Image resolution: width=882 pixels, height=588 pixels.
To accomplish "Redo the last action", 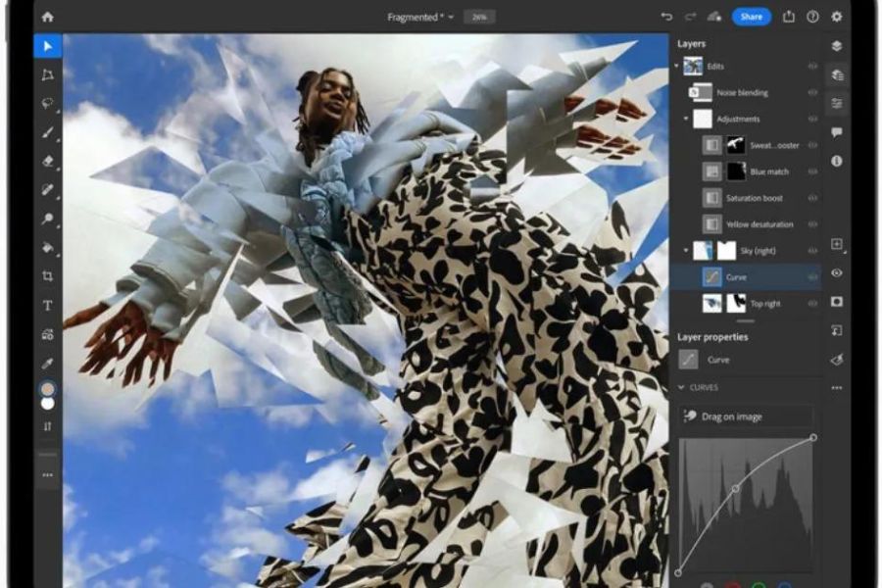I will tap(690, 17).
